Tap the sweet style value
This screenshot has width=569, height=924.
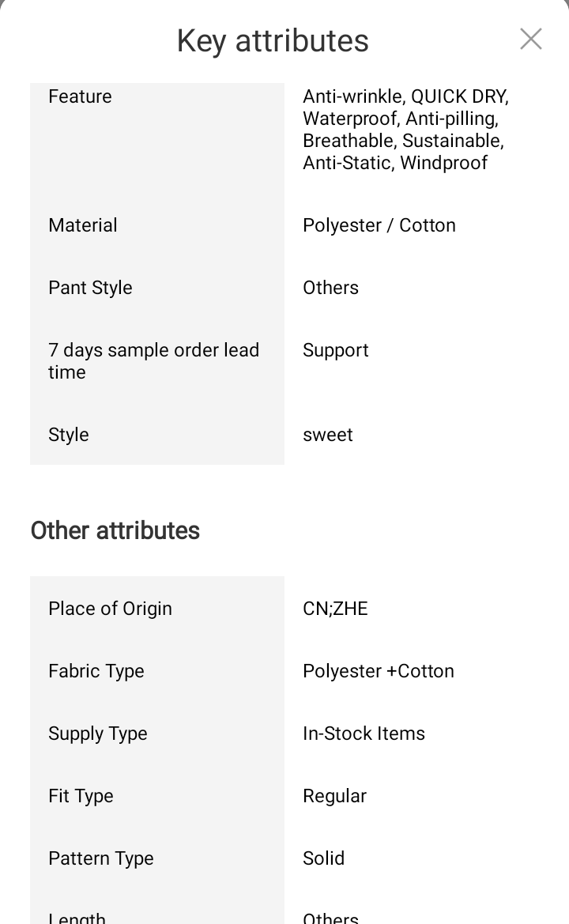(x=327, y=435)
